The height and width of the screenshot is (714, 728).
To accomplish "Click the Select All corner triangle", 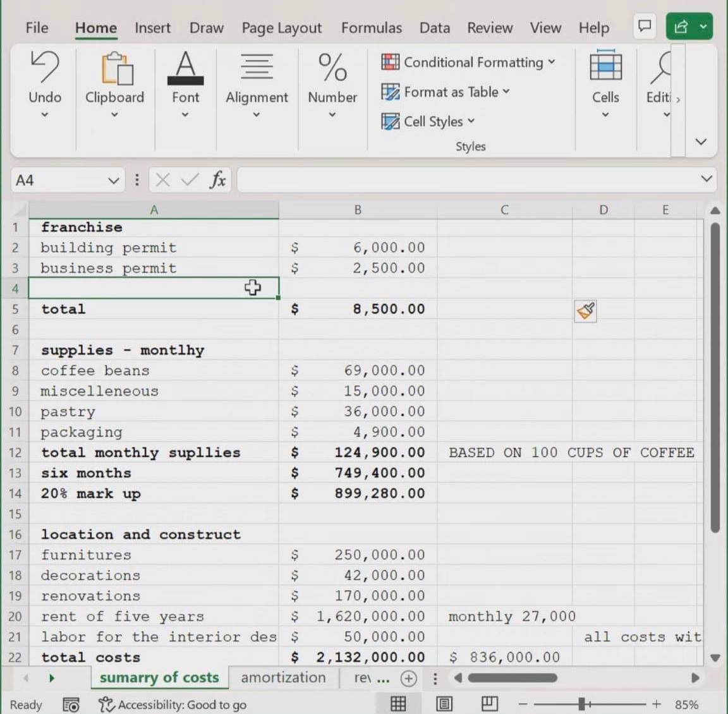I will (19, 210).
